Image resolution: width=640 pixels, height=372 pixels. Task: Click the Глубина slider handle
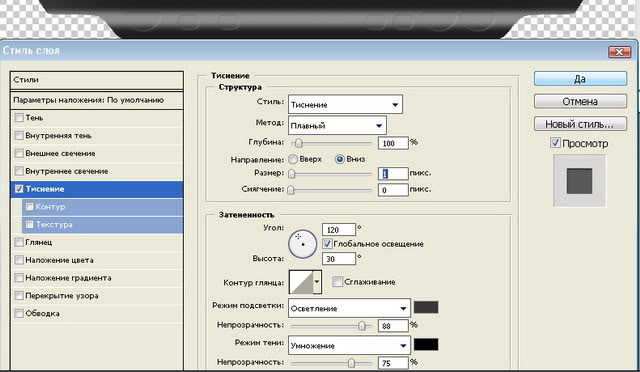[299, 143]
